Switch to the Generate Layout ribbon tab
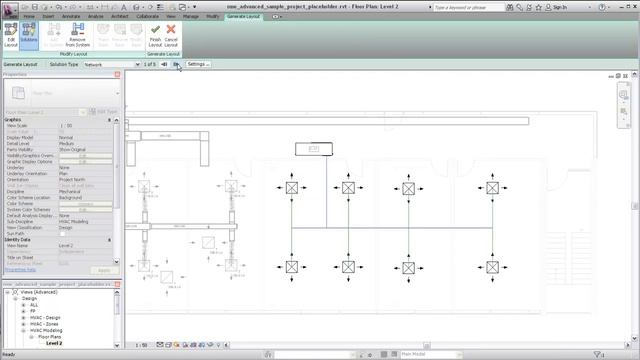 243,16
